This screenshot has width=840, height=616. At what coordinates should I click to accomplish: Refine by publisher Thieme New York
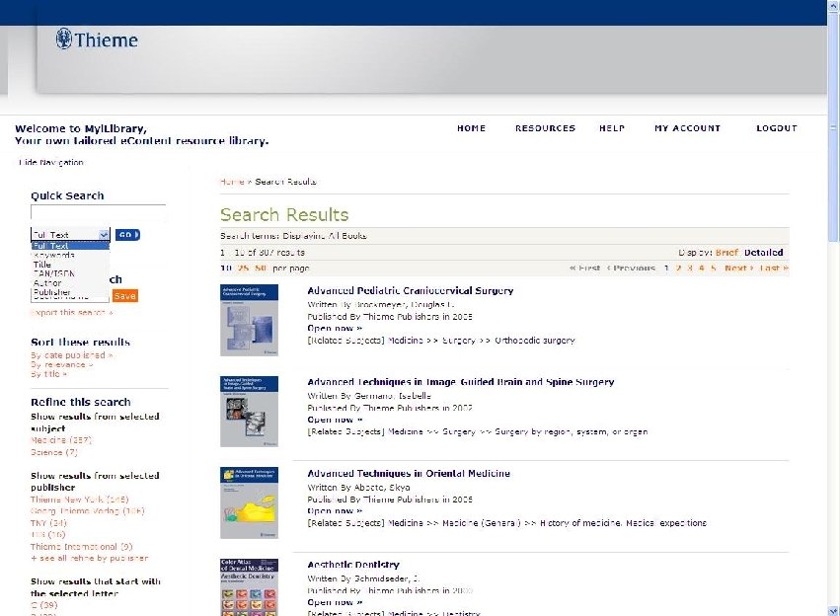point(79,500)
